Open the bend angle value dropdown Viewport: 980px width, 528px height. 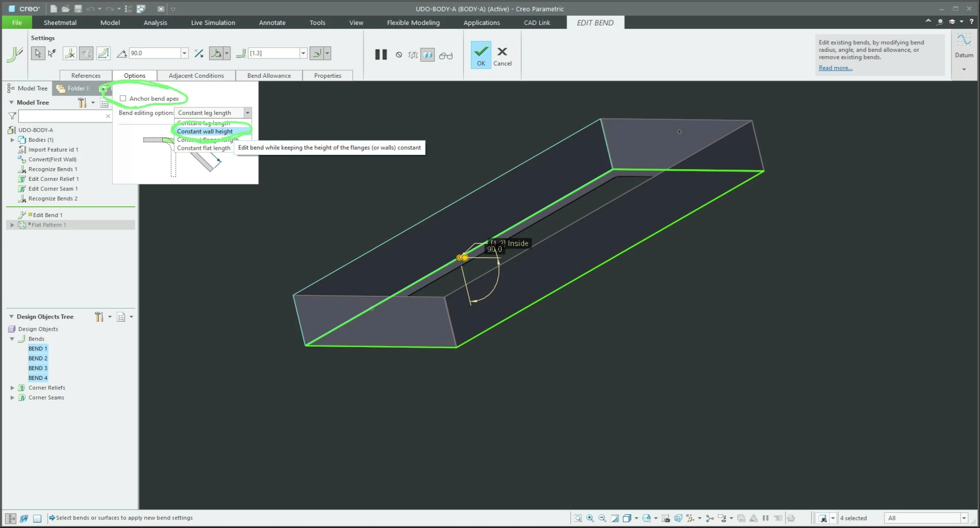click(184, 53)
